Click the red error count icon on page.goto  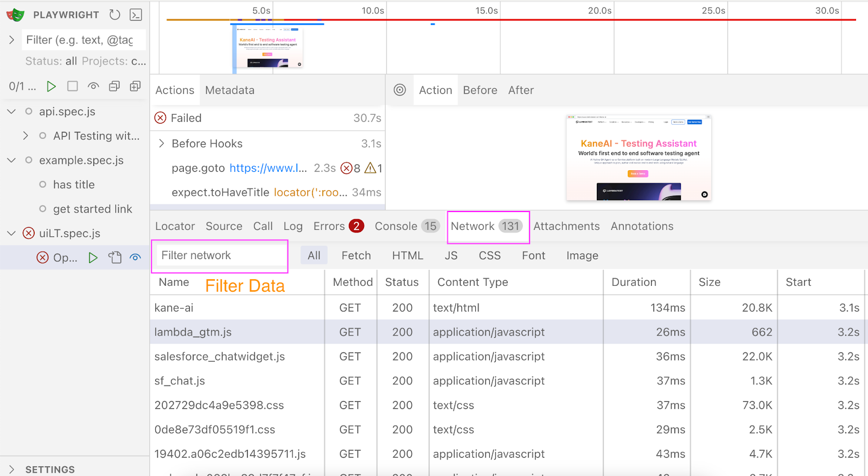pos(347,168)
